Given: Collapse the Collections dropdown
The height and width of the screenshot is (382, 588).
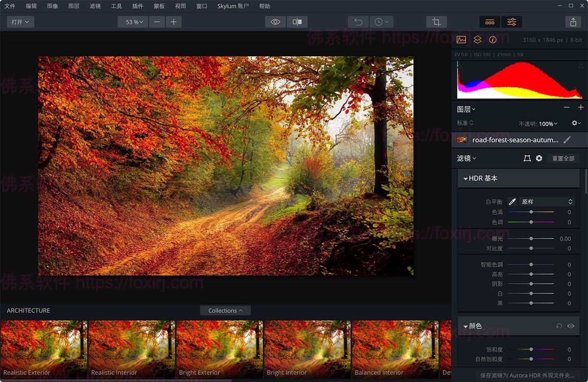Looking at the screenshot, I should [225, 310].
